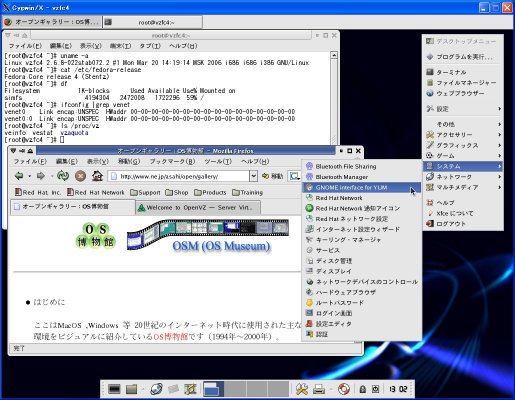This screenshot has width=515, height=400.
Task: Launch ターミナル from desktop menu
Action: pyautogui.click(x=463, y=72)
